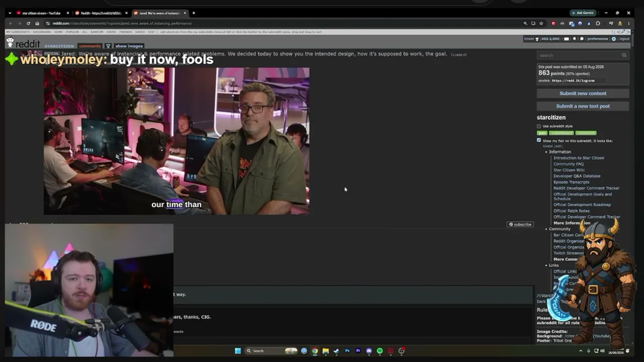Open the RES settings gear icon

click(x=613, y=39)
